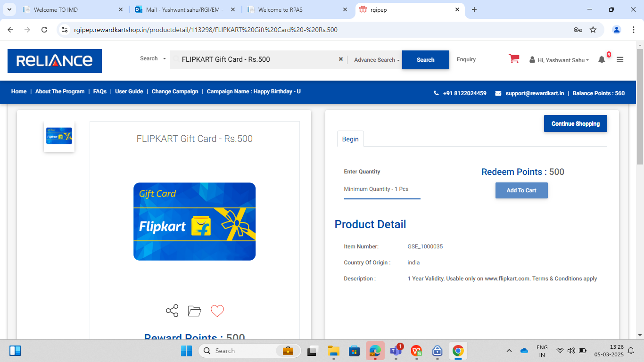The width and height of the screenshot is (644, 362).
Task: Open the Chrome tab search dropdown
Action: (x=9, y=9)
